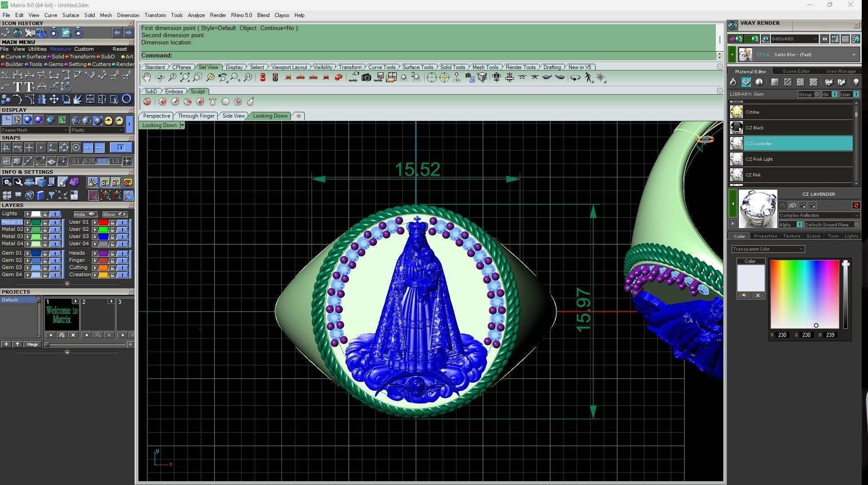
Task: Open the Analyze menu
Action: click(x=196, y=15)
